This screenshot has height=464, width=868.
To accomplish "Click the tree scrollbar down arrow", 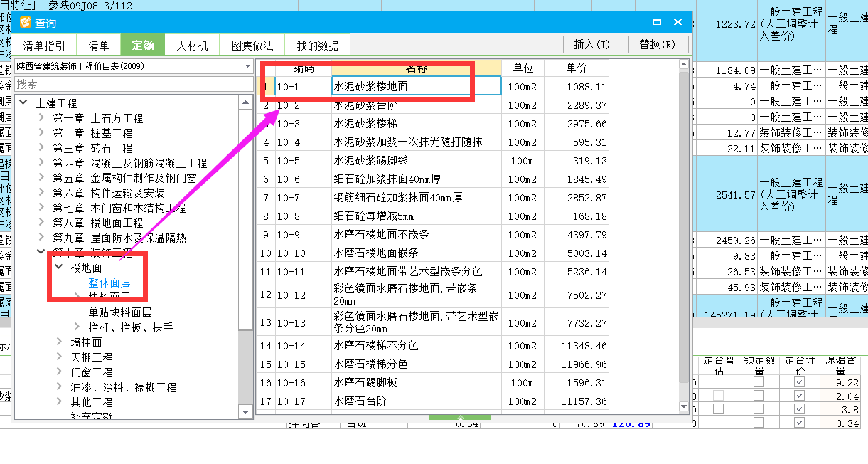I will [x=245, y=411].
